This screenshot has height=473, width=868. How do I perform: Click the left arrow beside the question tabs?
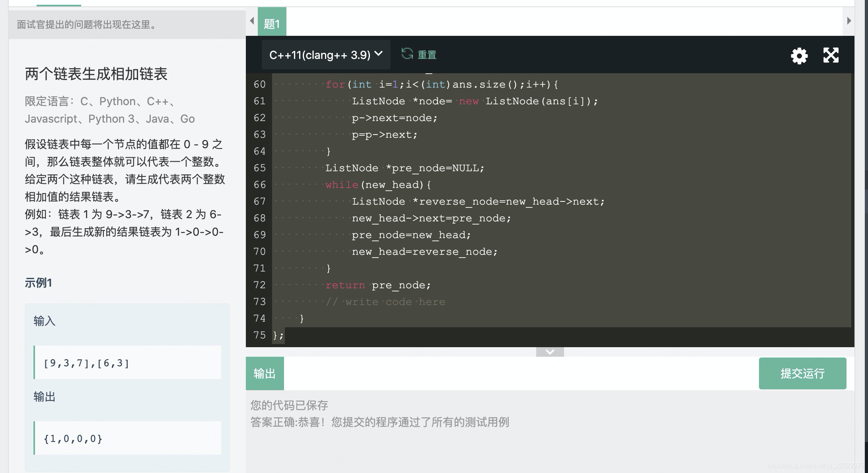pyautogui.click(x=252, y=21)
